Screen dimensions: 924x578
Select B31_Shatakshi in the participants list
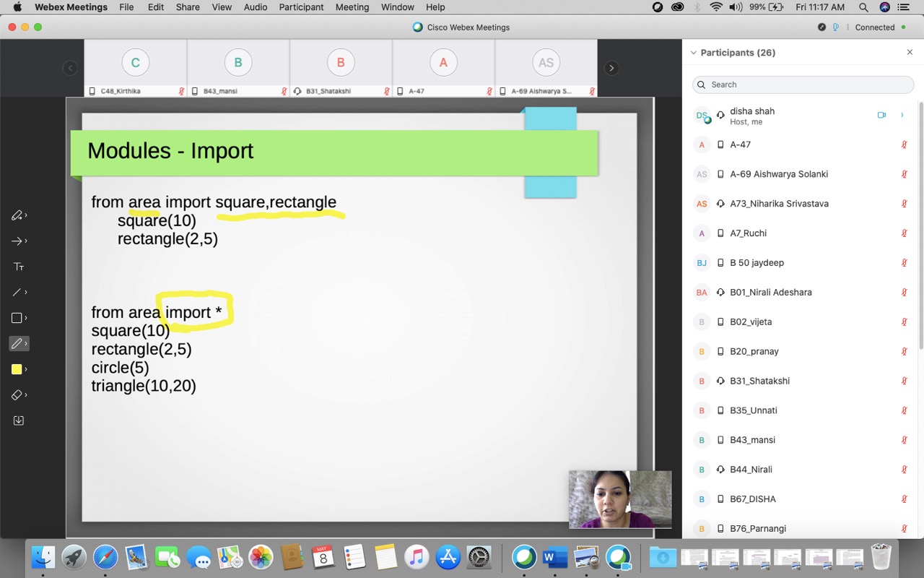(x=800, y=381)
